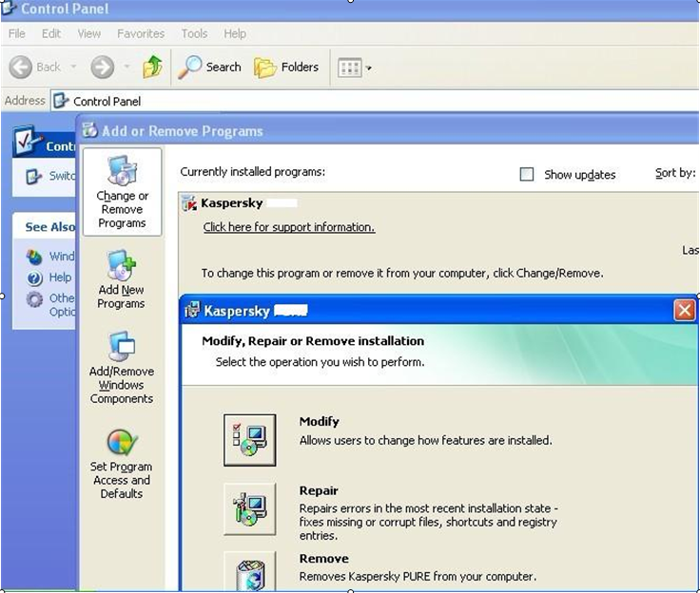
Task: Close the Kaspersky setup dialog
Action: (x=685, y=310)
